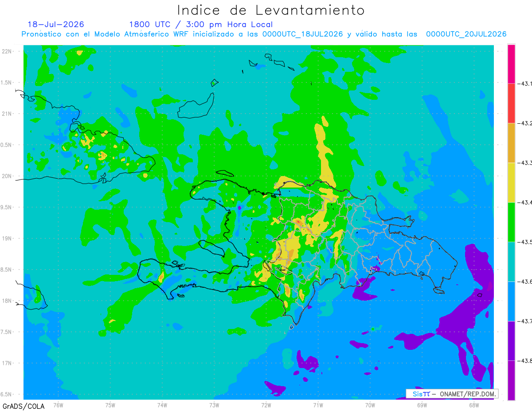Select the date text "18-Jul-2026"

(x=56, y=24)
